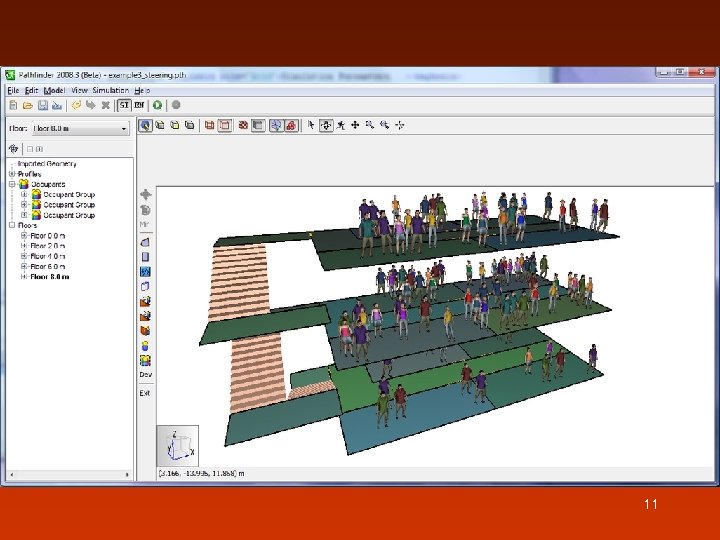Run the simulation with the green circle icon
Screen dimensions: 720x540
(x=158, y=106)
